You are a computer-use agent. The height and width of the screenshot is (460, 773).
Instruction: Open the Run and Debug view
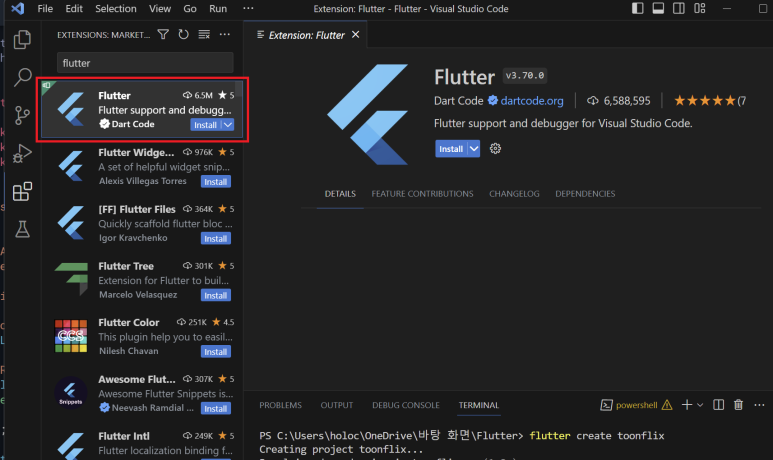pos(22,153)
